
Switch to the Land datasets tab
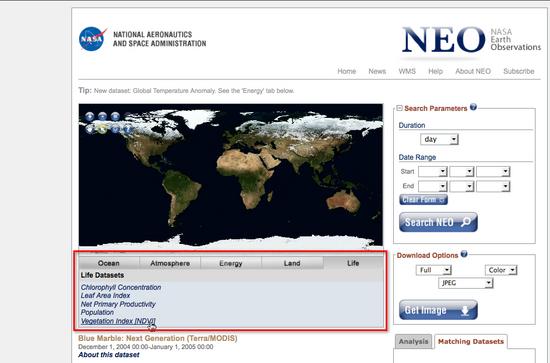pyautogui.click(x=292, y=263)
